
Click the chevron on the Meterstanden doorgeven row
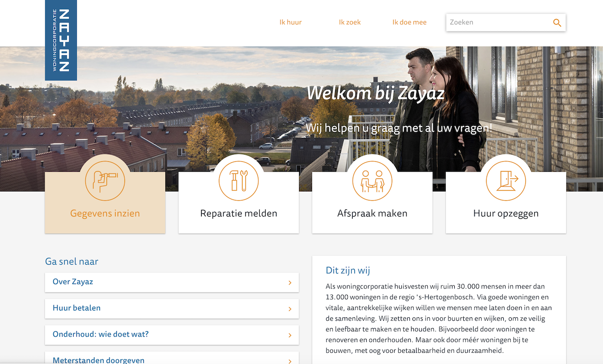pyautogui.click(x=290, y=361)
